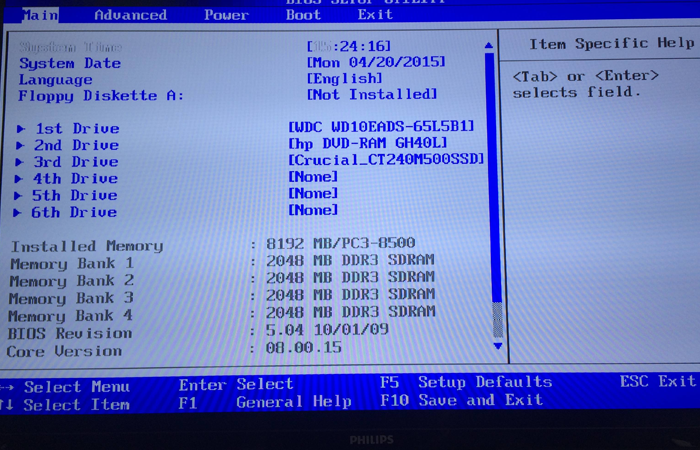Screen dimensions: 700x450
Task: Click the Select Item arrow hint
Action: click(65, 405)
